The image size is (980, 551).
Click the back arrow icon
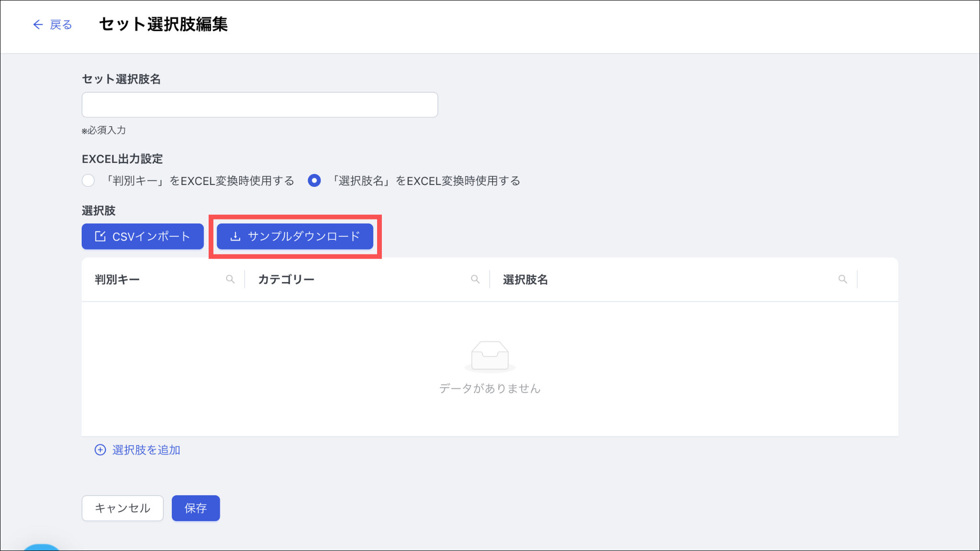tap(38, 24)
